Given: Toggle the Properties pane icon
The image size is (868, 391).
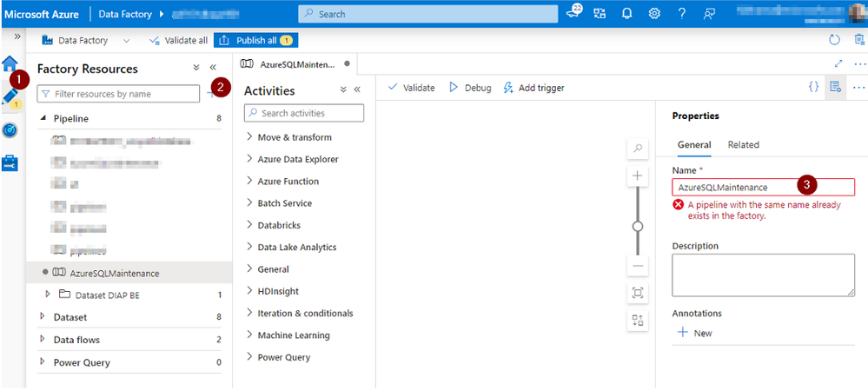Looking at the screenshot, I should tap(835, 86).
